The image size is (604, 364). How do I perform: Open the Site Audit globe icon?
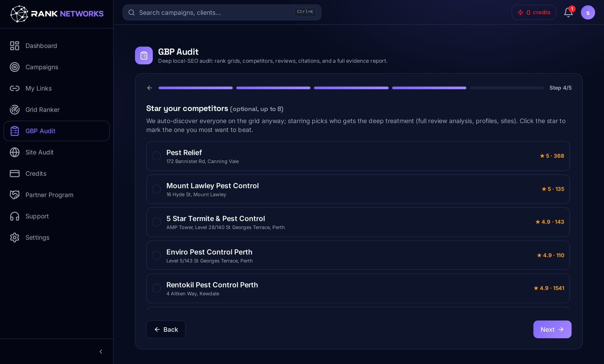coord(15,152)
